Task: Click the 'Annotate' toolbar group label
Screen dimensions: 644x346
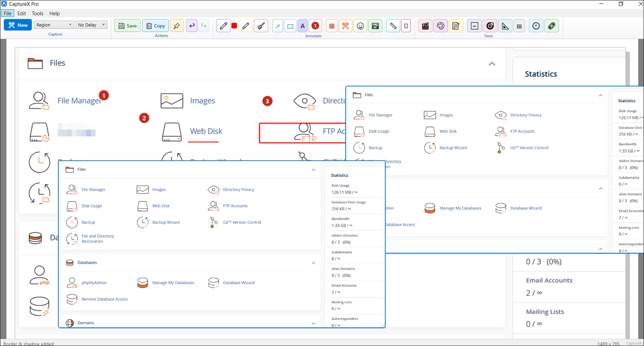Action: pyautogui.click(x=313, y=36)
